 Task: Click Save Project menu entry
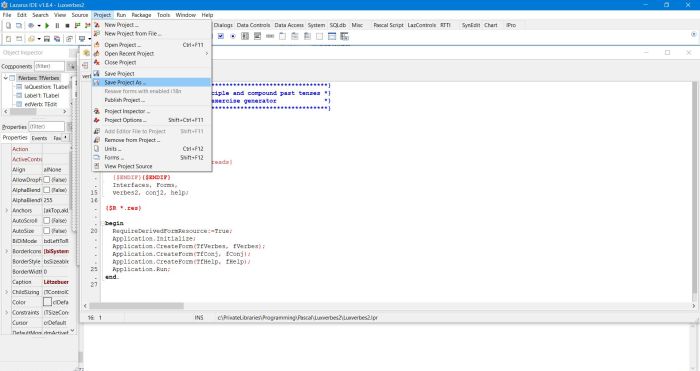(x=151, y=74)
